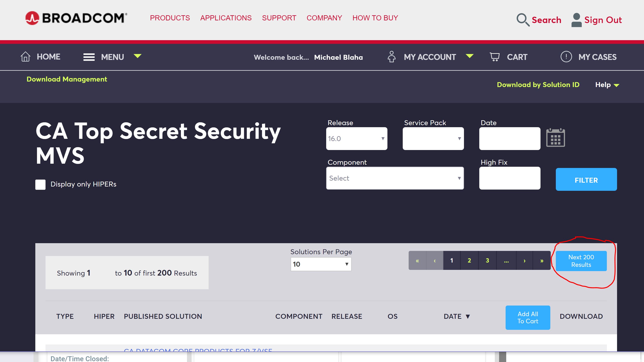Click the Broadcom logo
Image resolution: width=644 pixels, height=362 pixels.
click(76, 18)
